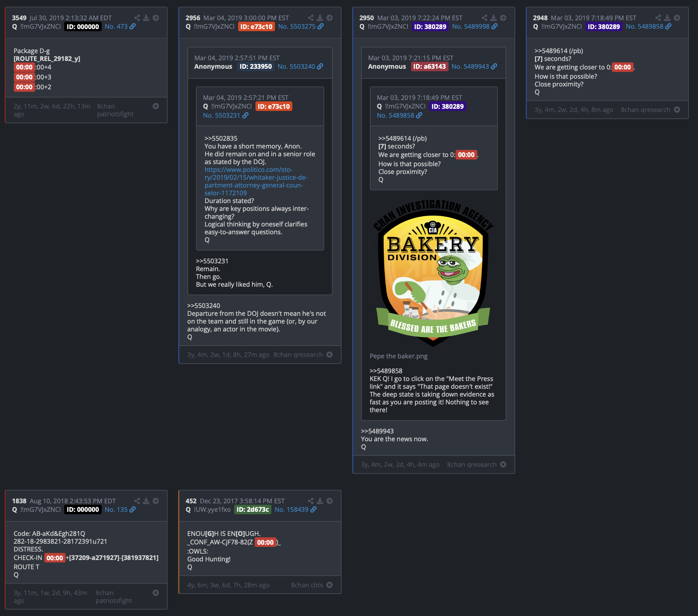Click the X icon in post 3549 footer
Viewport: 698px width, 616px height.
[156, 106]
